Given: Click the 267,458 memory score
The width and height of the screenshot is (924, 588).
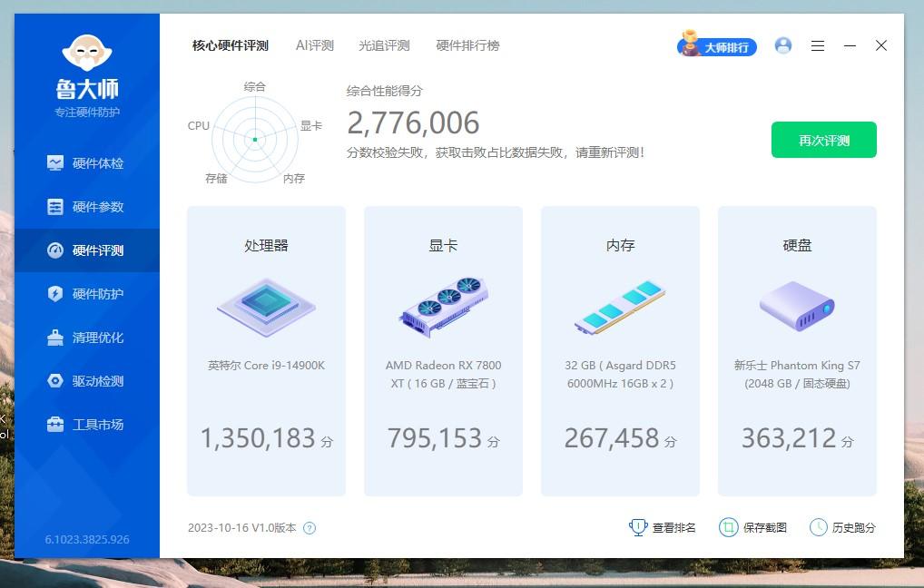Looking at the screenshot, I should [x=612, y=438].
